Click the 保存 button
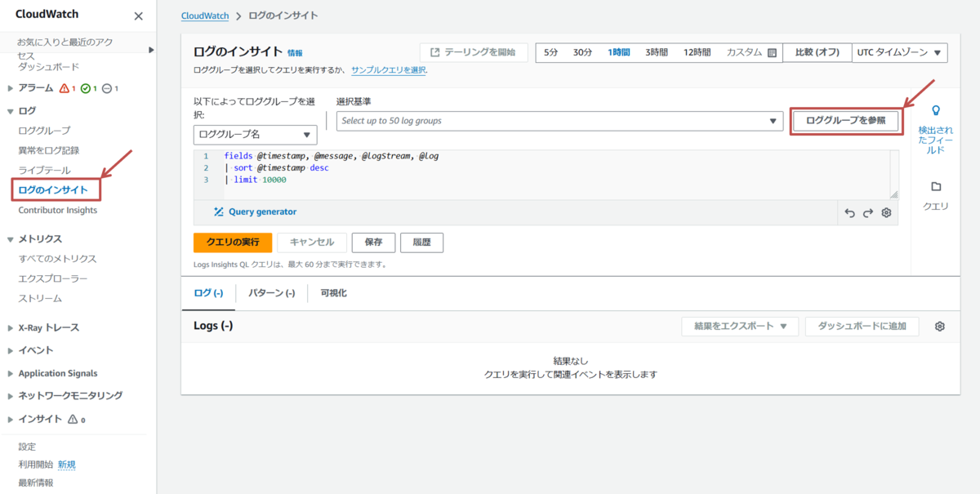This screenshot has width=980, height=494. [x=374, y=243]
